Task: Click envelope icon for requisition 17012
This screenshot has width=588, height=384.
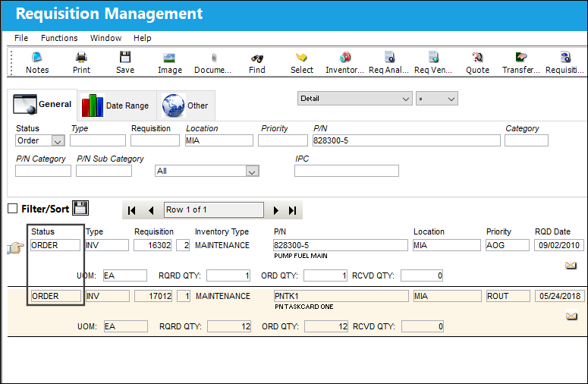Action: point(571,316)
